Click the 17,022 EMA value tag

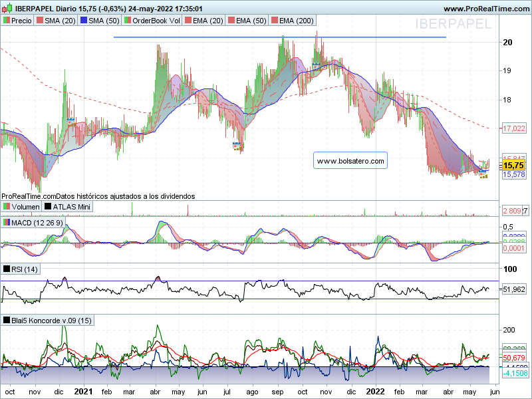coord(513,128)
